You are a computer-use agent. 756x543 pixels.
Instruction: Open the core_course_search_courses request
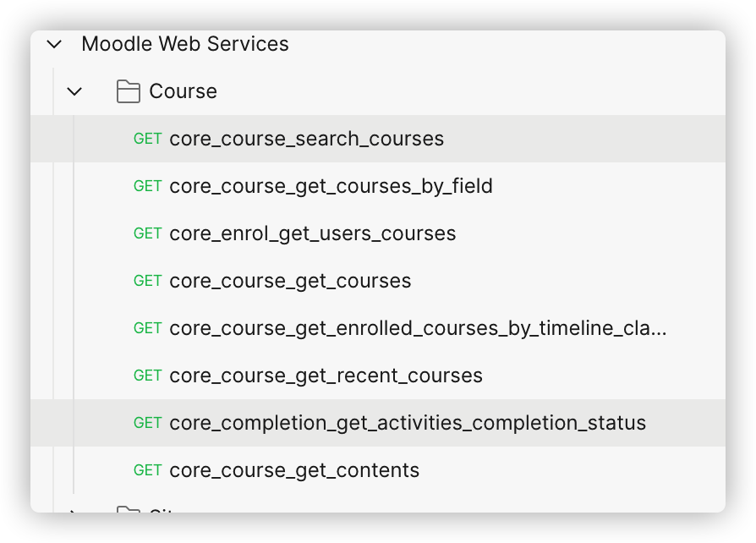[x=377, y=139]
